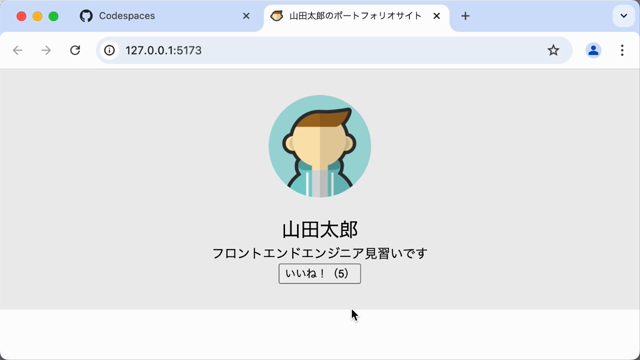Open the Chrome three-dot menu

tap(622, 50)
